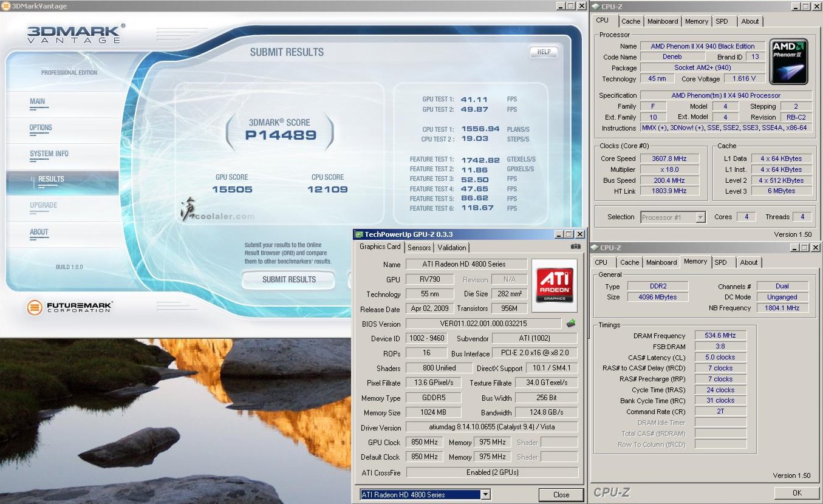Open the Processor #1 selection dropdown
Screen dimensions: 823x504
point(700,217)
